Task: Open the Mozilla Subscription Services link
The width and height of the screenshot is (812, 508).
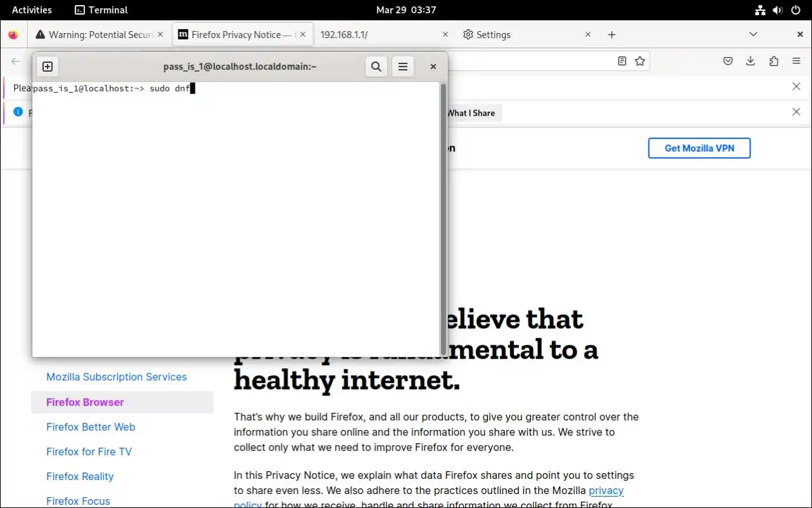Action: coord(117,377)
